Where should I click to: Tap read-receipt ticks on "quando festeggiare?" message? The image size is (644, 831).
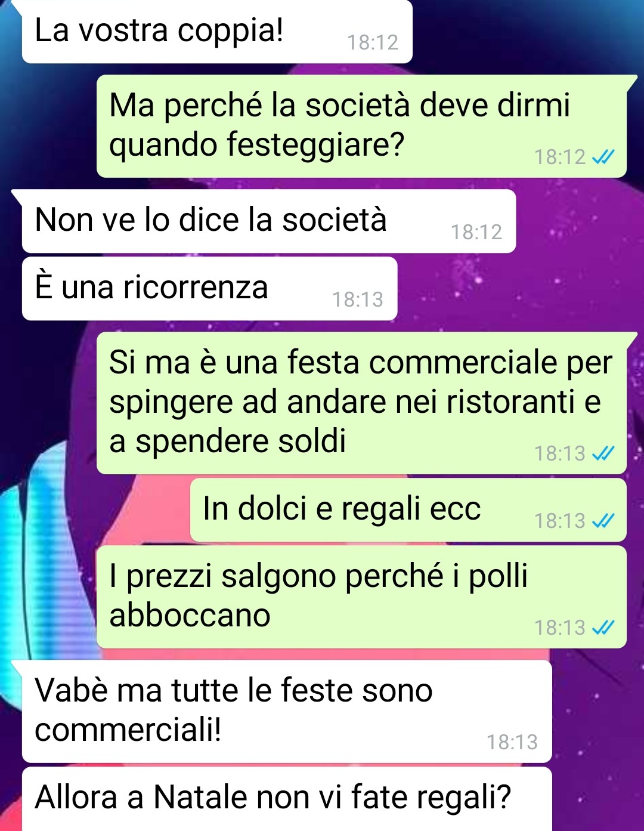tap(603, 157)
